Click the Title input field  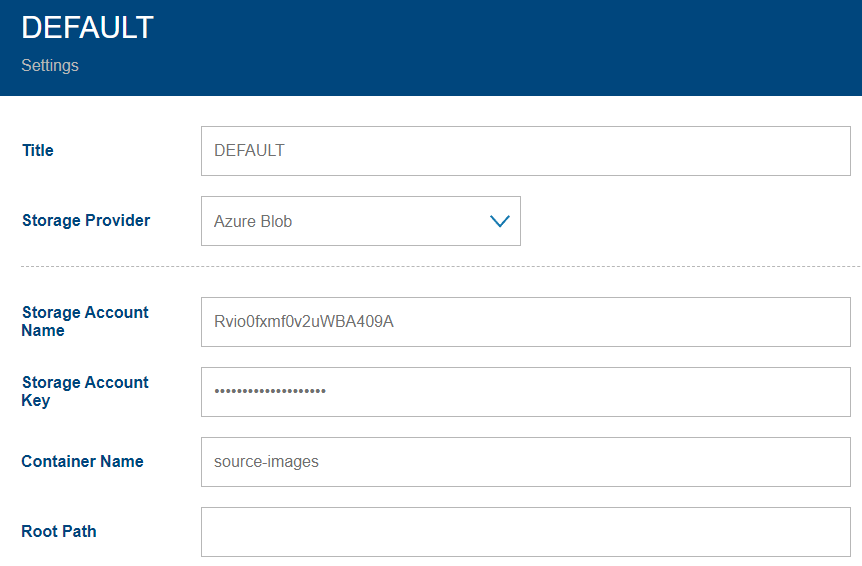click(525, 151)
